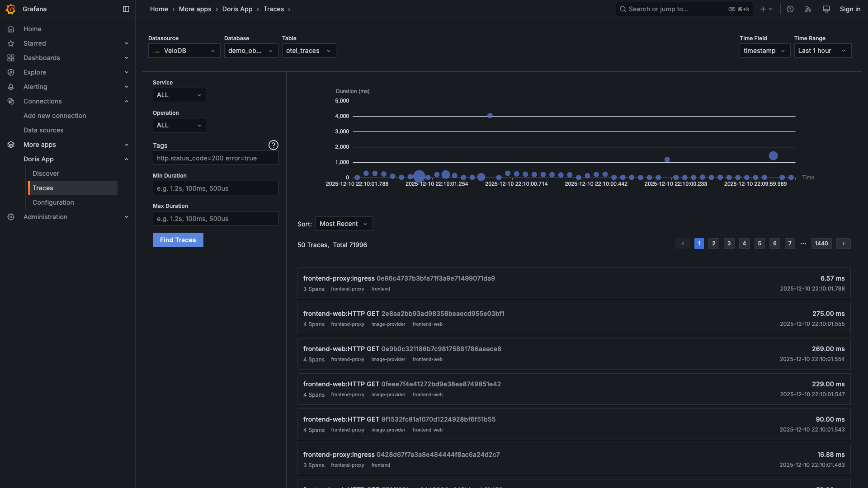The height and width of the screenshot is (488, 868).
Task: Collapse the Doris App section
Action: pyautogui.click(x=127, y=159)
